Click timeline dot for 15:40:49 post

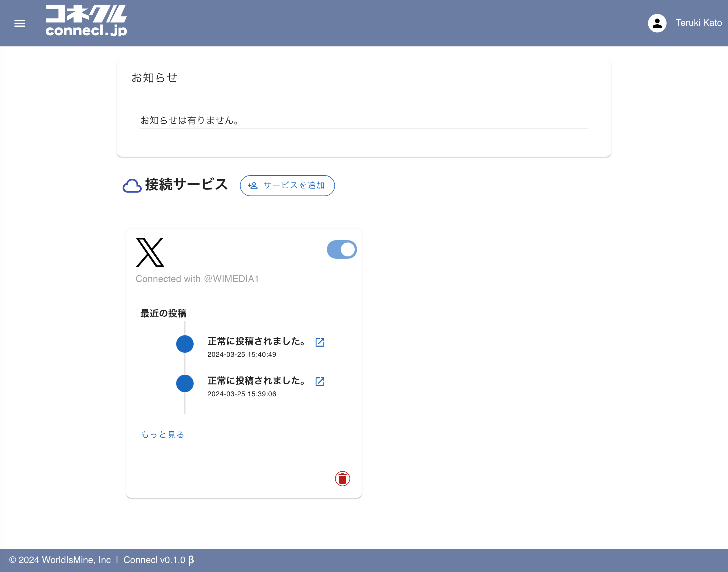click(x=185, y=344)
